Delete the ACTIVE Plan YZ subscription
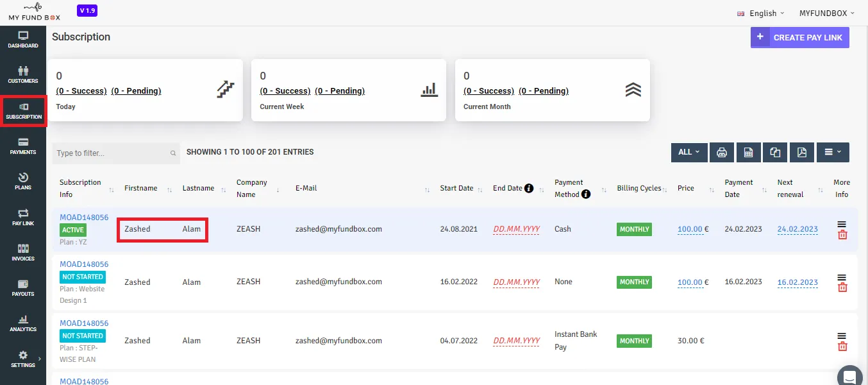This screenshot has height=385, width=868. (x=842, y=235)
